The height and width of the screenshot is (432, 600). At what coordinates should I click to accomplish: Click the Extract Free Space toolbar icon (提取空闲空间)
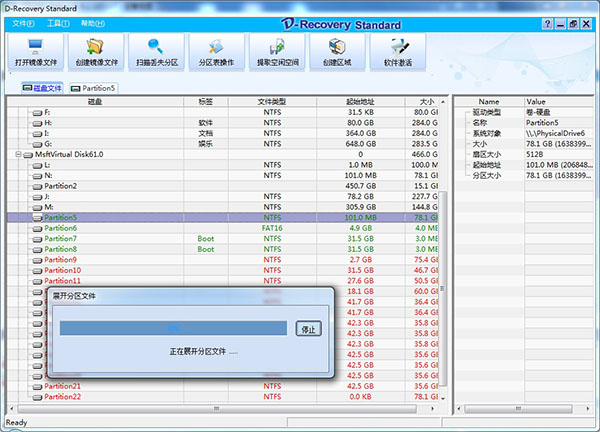point(277,52)
